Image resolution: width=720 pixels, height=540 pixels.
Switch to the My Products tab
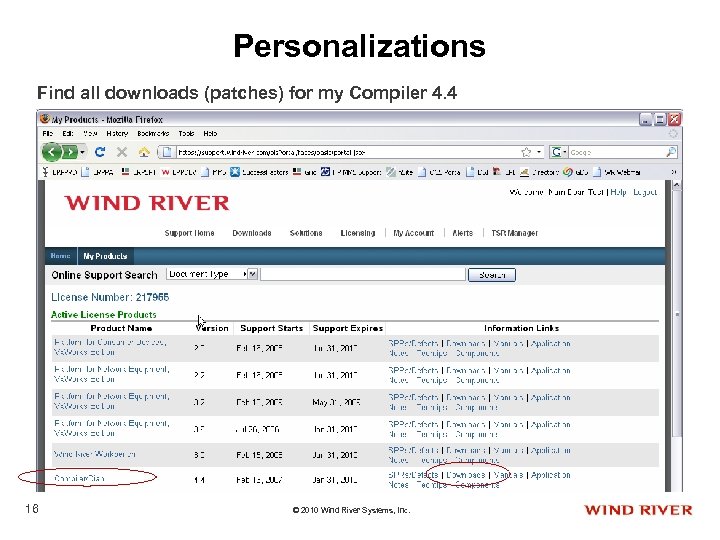[105, 256]
